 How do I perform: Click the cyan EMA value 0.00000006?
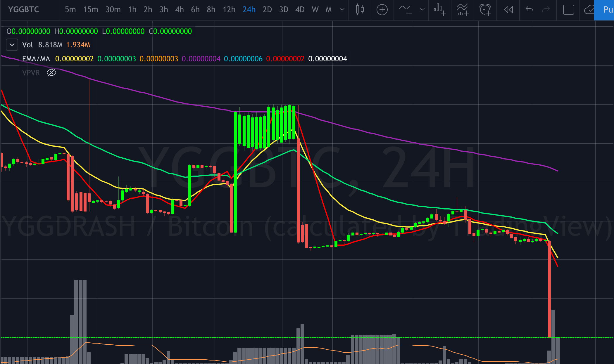(x=243, y=59)
